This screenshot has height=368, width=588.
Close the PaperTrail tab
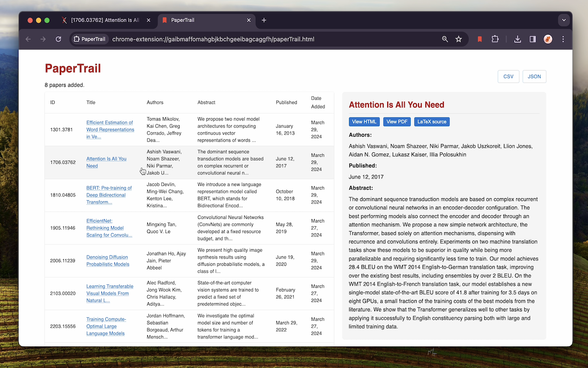pyautogui.click(x=249, y=20)
